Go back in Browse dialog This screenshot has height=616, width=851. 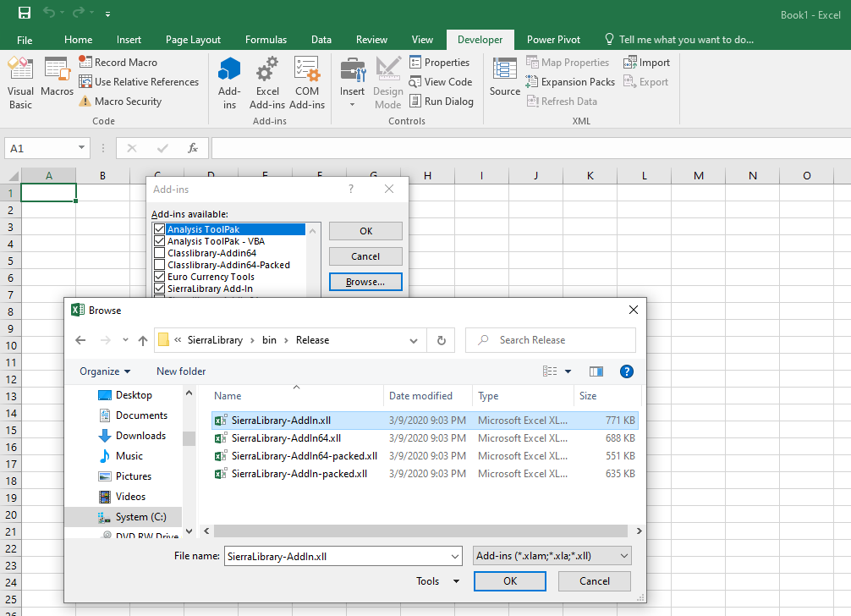point(81,340)
